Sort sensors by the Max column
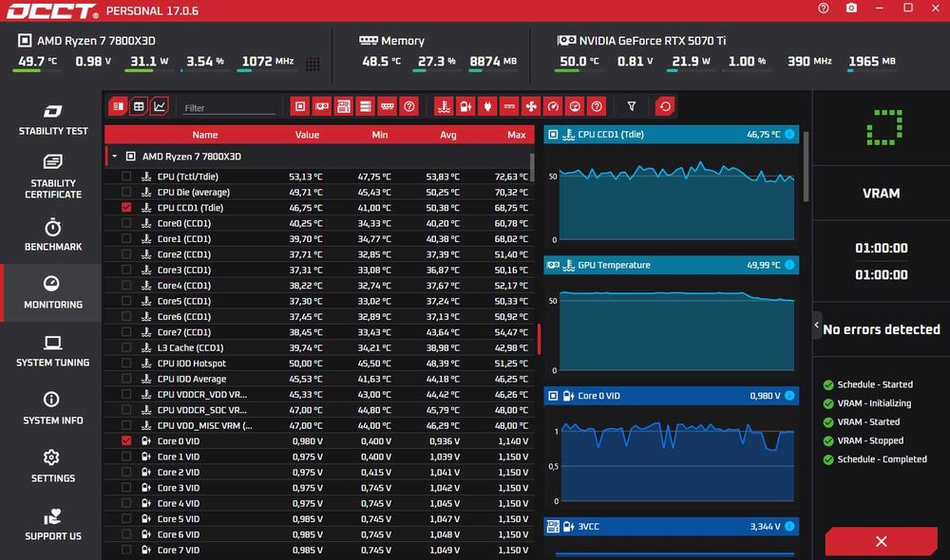This screenshot has height=560, width=950. pos(516,135)
